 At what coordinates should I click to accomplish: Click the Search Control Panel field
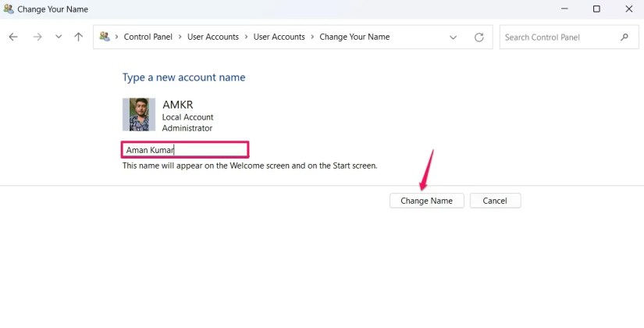(x=558, y=37)
